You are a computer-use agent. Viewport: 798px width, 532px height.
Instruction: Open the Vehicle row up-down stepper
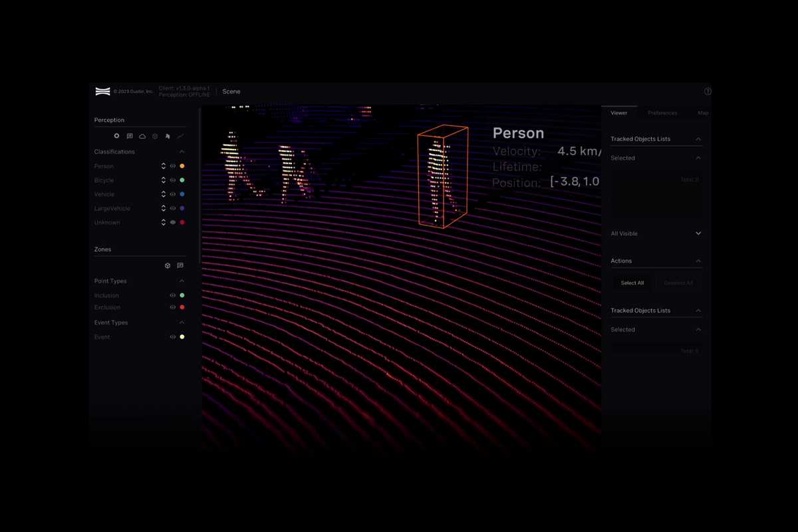[164, 194]
